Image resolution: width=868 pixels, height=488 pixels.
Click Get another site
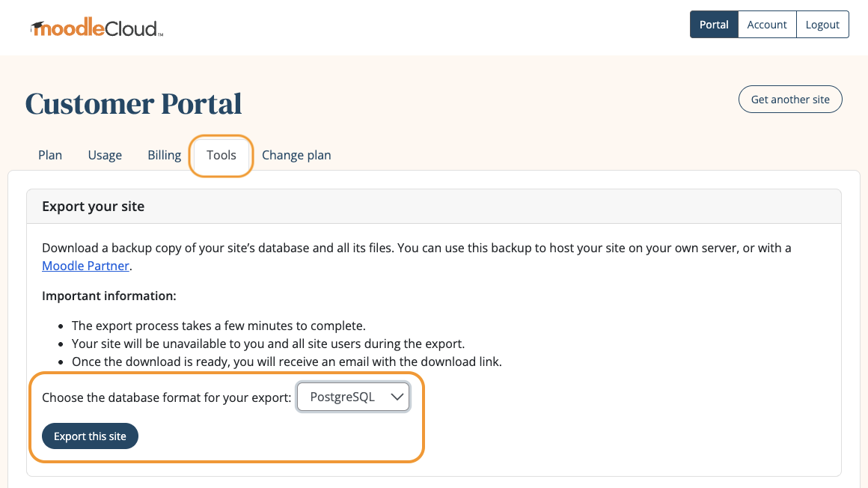[x=790, y=99]
